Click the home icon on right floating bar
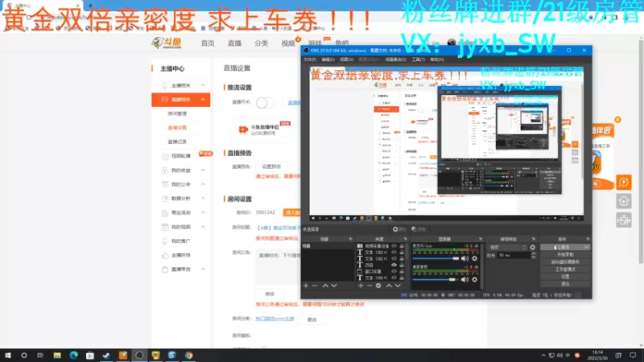 (623, 201)
